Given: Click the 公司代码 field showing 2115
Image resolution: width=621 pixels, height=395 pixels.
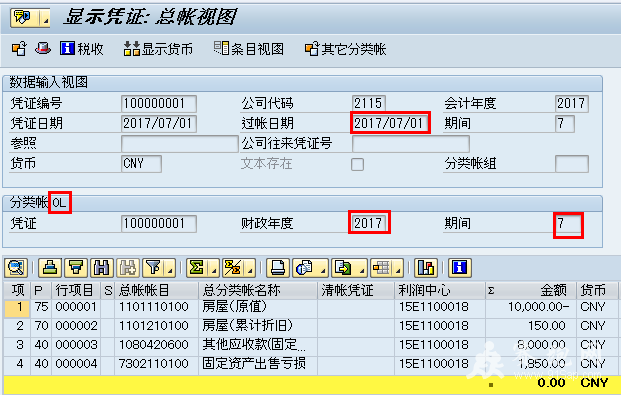Looking at the screenshot, I should pyautogui.click(x=369, y=104).
